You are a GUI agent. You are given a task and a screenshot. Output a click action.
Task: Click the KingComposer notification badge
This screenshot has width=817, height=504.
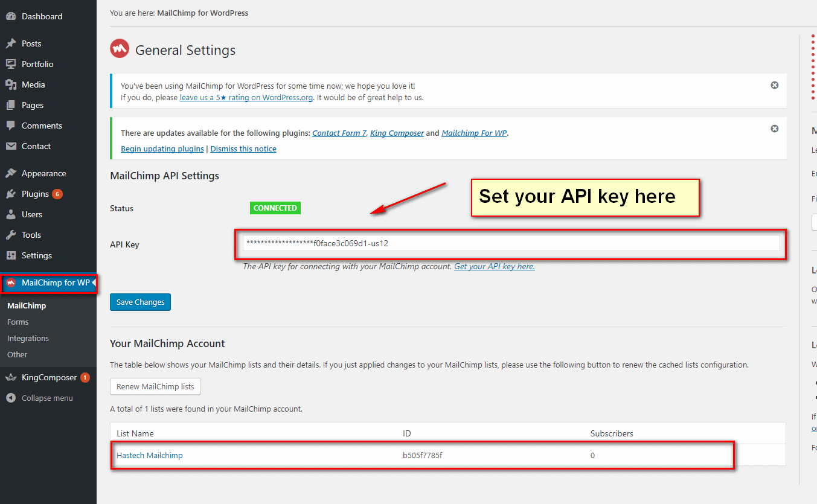[x=85, y=377]
